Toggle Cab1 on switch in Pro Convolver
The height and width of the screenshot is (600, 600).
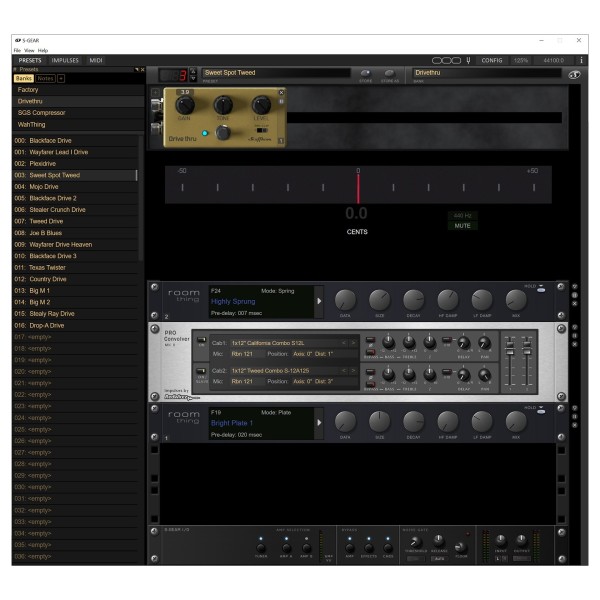(x=201, y=340)
